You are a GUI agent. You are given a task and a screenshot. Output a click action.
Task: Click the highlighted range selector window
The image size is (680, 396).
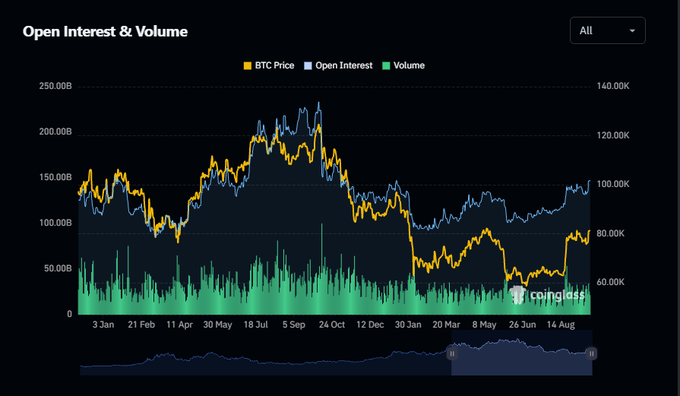[522, 353]
